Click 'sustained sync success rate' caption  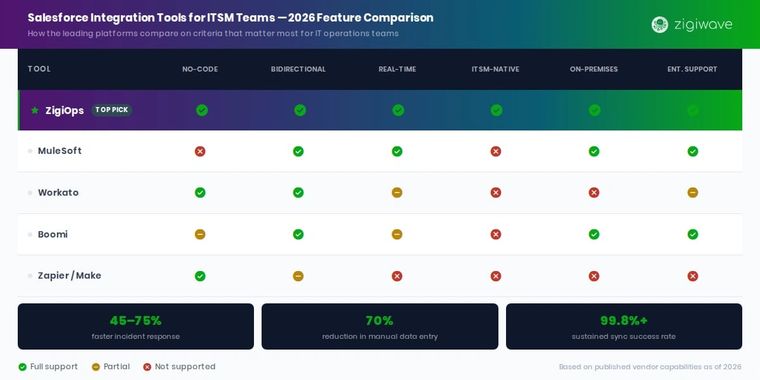point(624,336)
